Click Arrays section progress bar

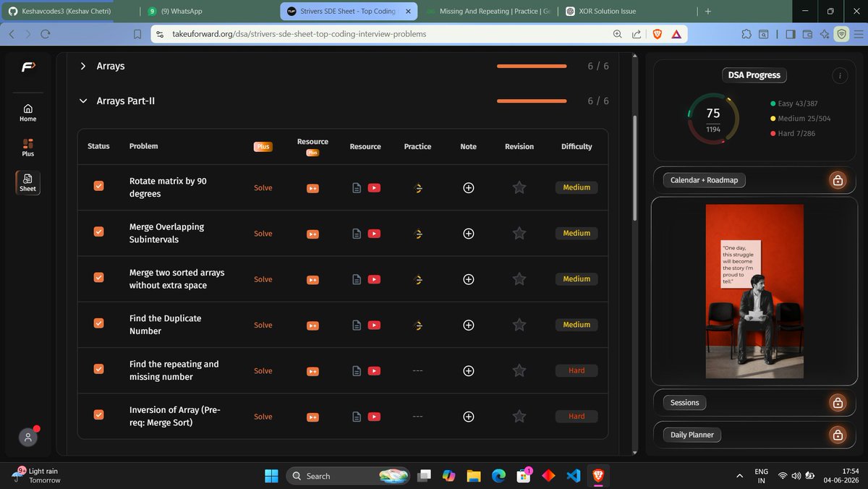pyautogui.click(x=532, y=66)
